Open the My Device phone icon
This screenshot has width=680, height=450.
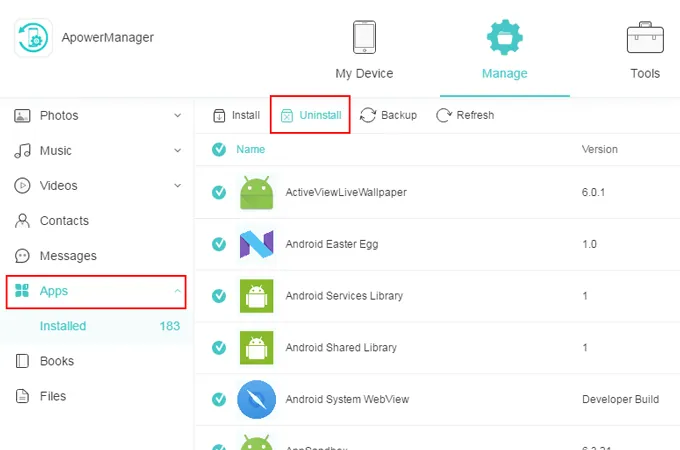(364, 37)
